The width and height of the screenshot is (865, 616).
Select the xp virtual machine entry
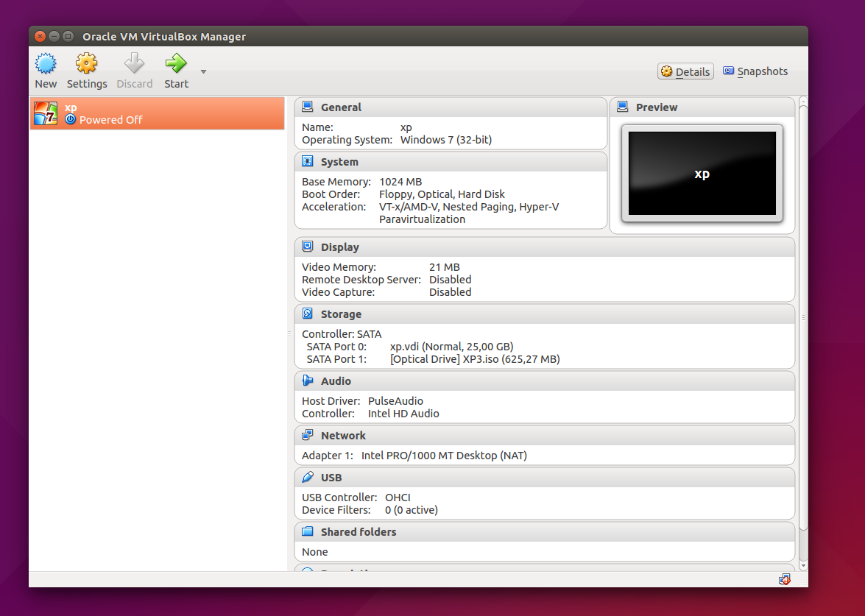pos(158,113)
